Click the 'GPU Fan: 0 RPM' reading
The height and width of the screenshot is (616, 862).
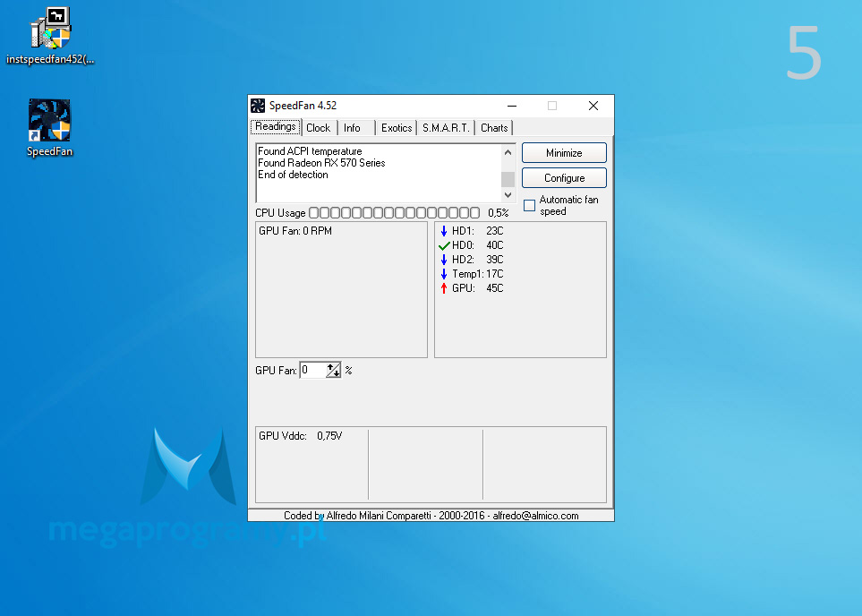[295, 231]
